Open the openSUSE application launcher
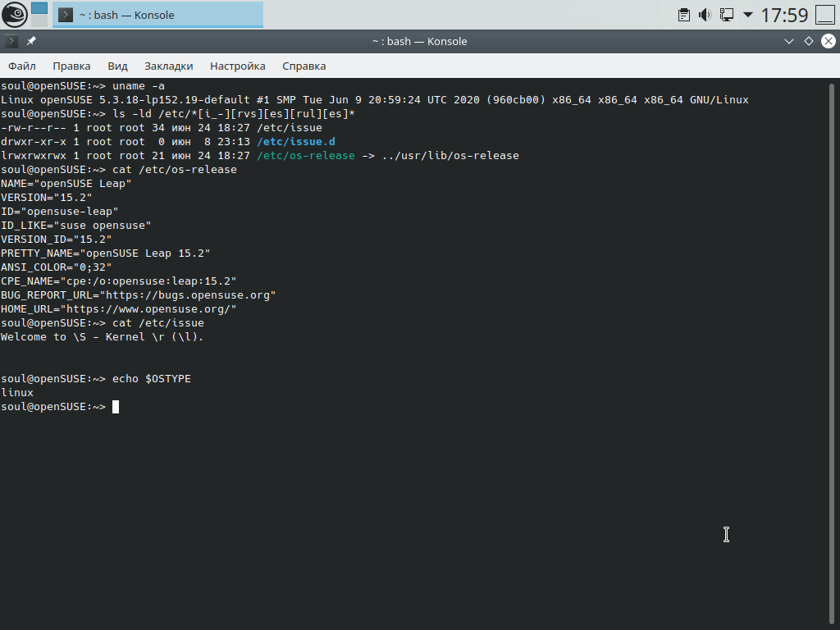 tap(15, 15)
